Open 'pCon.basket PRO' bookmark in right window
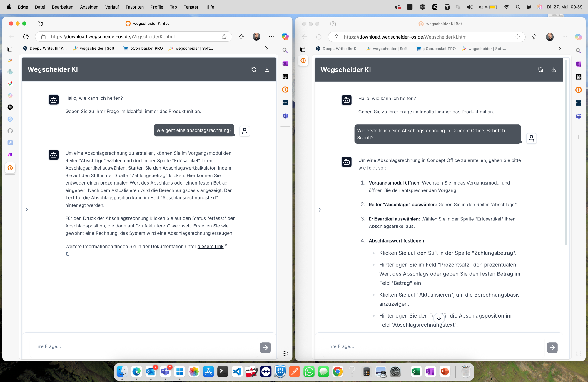588x382 pixels. tap(436, 49)
